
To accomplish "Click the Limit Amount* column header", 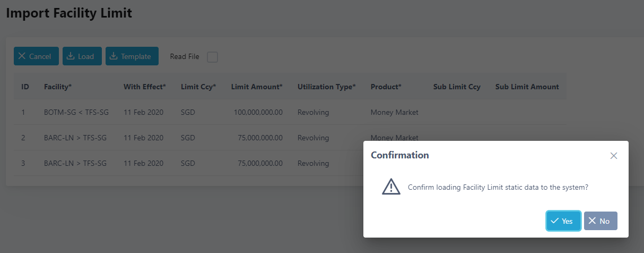I will tap(257, 87).
